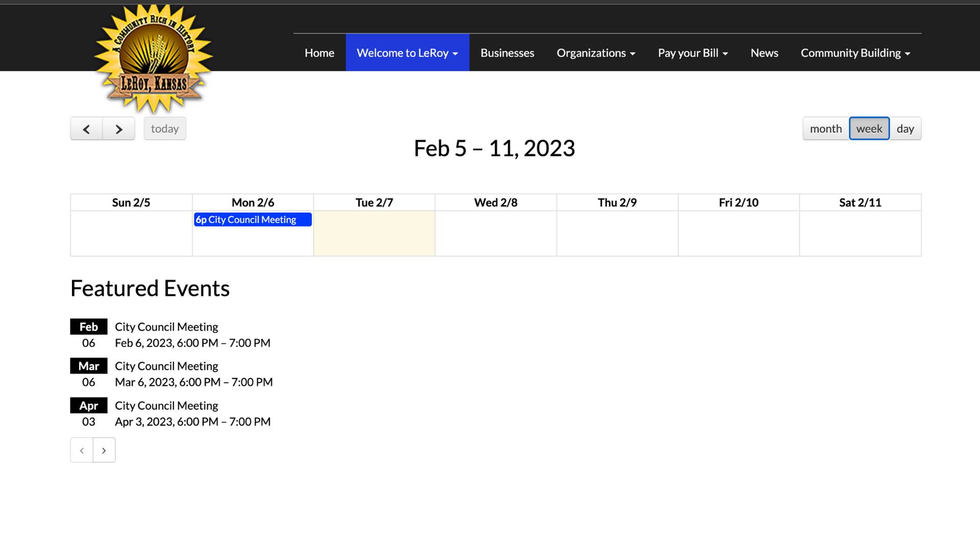
Task: Show previous featured events page
Action: (82, 450)
